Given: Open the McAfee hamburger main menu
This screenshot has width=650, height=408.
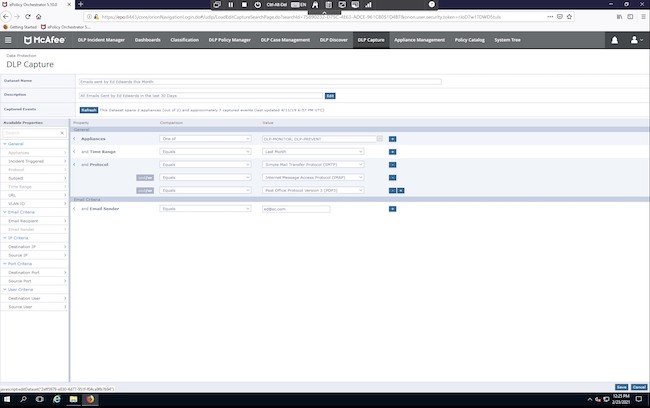Looking at the screenshot, I should click(8, 40).
